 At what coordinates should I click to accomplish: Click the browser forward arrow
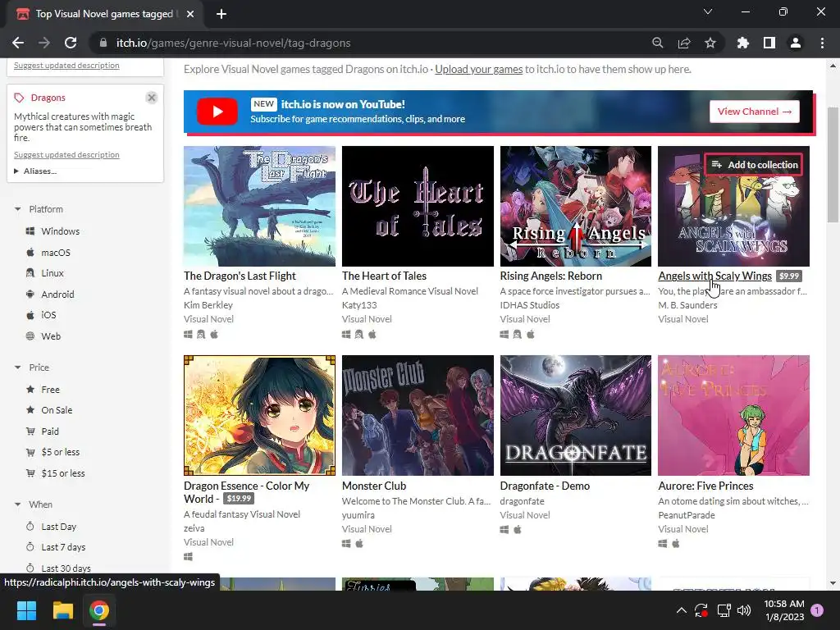click(44, 43)
